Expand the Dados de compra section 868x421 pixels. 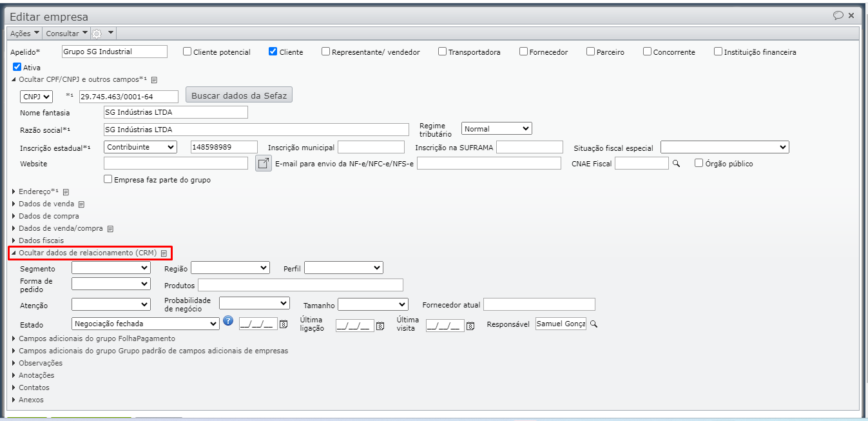click(x=45, y=216)
